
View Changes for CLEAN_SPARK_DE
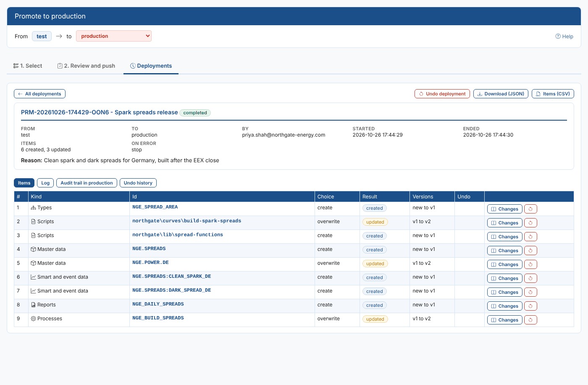point(505,278)
